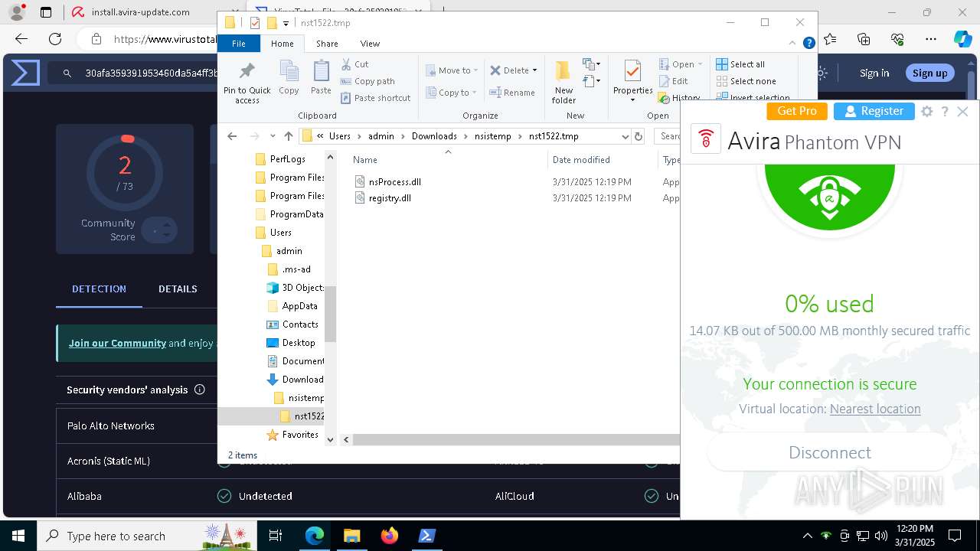Image resolution: width=980 pixels, height=551 pixels.
Task: Open the address bar history dropdown
Action: click(626, 136)
